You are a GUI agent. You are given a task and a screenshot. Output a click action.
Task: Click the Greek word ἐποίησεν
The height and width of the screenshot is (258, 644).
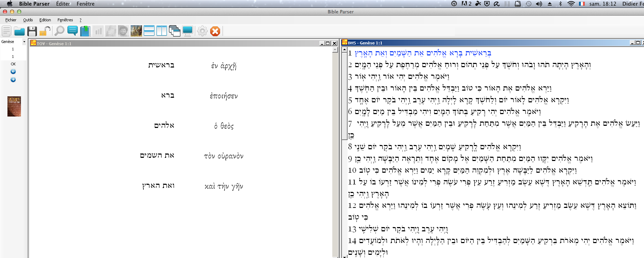[224, 96]
